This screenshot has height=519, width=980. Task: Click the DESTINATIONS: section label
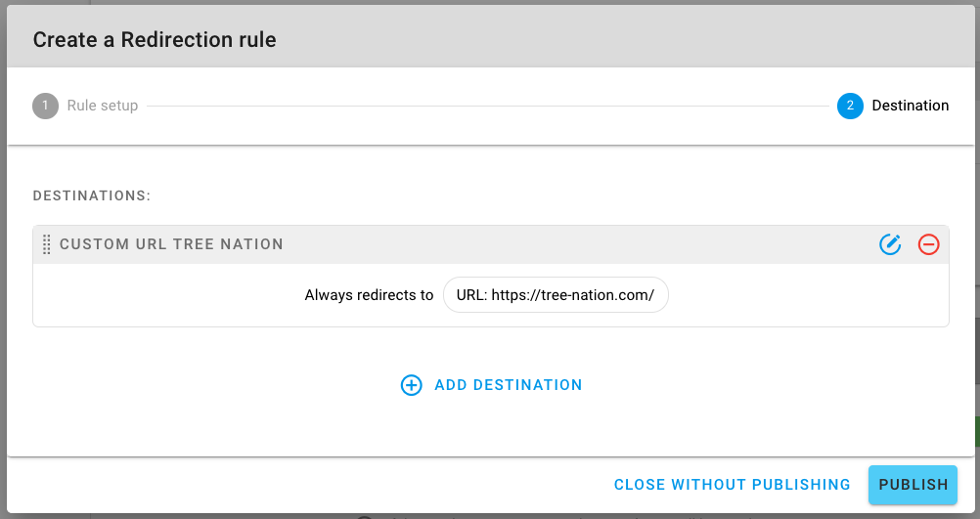point(92,195)
